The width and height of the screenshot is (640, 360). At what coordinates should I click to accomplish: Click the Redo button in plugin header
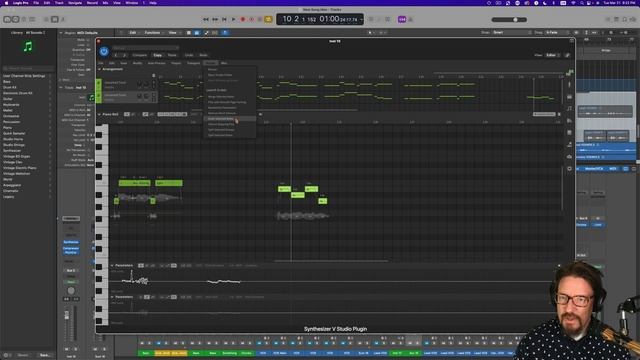click(203, 55)
